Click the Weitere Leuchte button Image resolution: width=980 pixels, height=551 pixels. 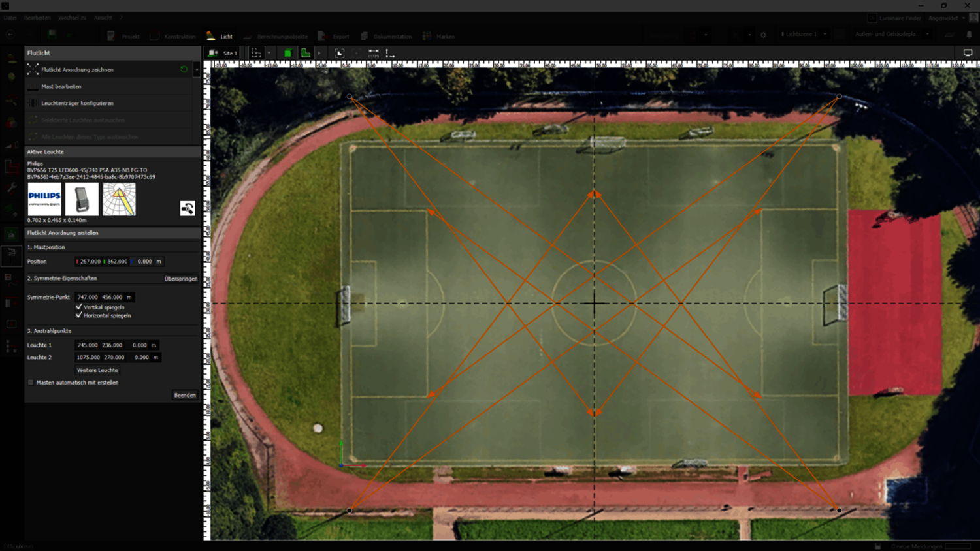pos(97,370)
